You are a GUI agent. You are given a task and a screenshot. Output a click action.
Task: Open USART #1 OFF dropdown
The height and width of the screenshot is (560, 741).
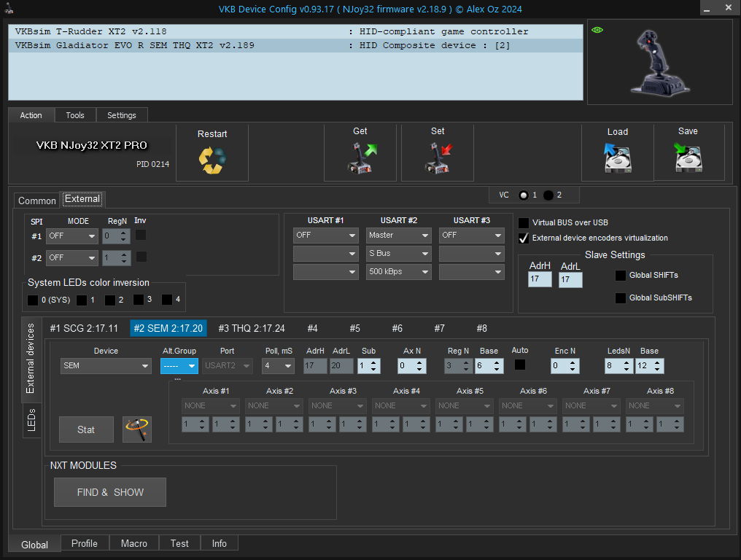325,235
